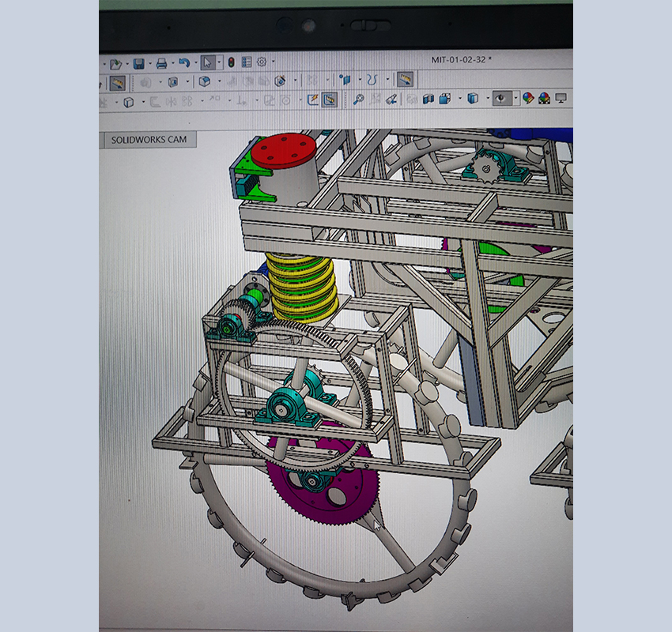Toggle the Select cursor tool
Screen dimensions: 672x632
tap(208, 62)
